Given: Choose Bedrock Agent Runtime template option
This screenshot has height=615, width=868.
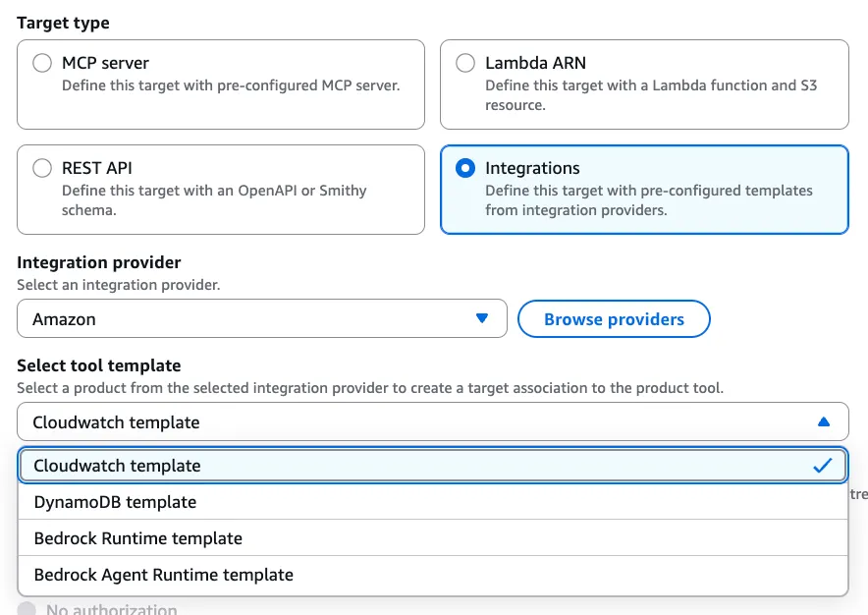Looking at the screenshot, I should 163,575.
